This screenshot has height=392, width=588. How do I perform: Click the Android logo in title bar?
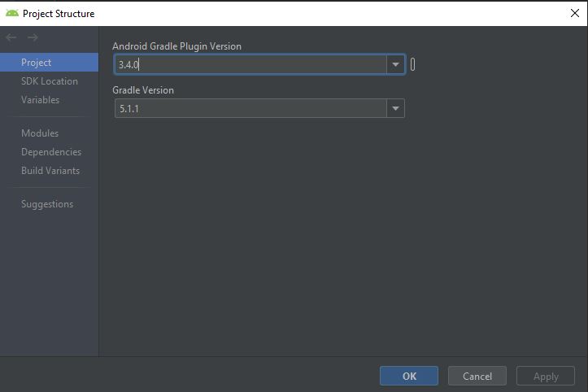click(11, 13)
